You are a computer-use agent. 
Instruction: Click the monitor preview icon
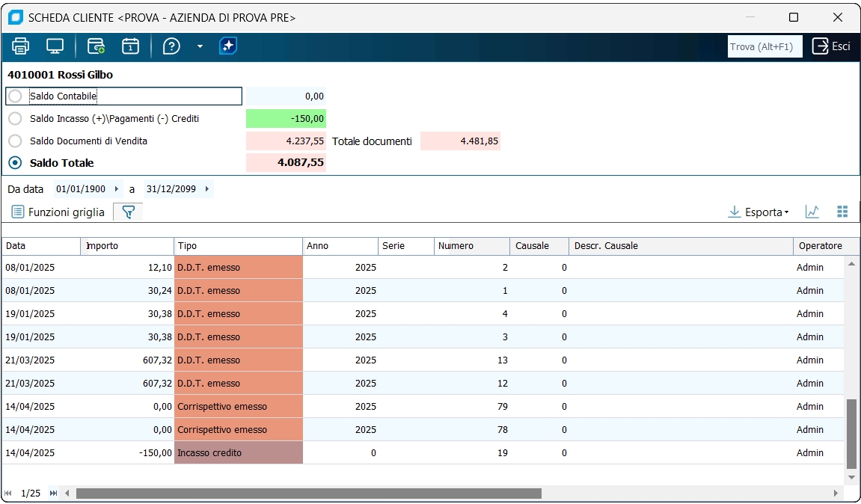click(55, 46)
